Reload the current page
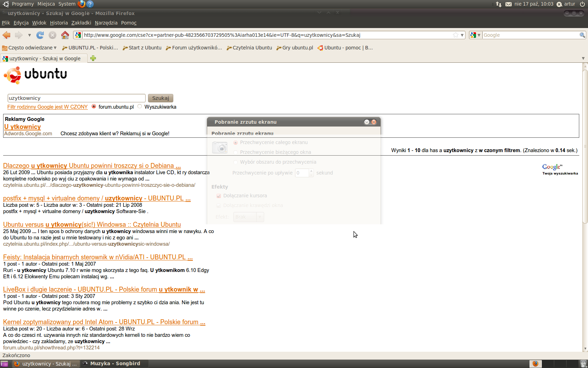The height and width of the screenshot is (368, 588). 40,35
